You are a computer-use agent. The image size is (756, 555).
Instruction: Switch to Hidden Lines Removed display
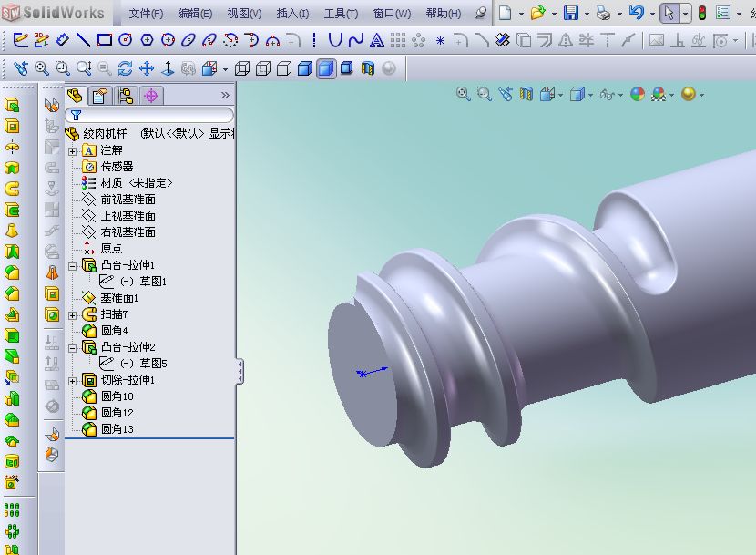click(283, 68)
